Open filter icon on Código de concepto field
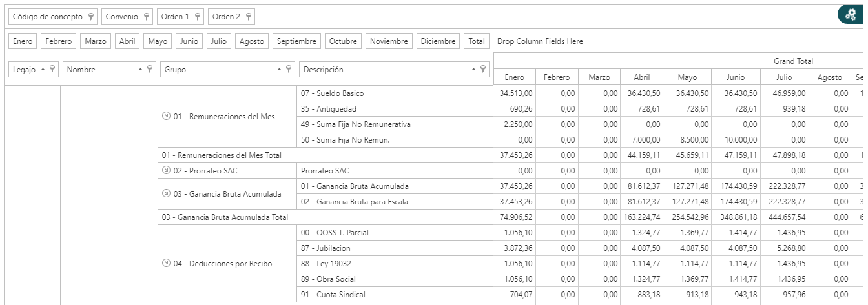 click(91, 17)
